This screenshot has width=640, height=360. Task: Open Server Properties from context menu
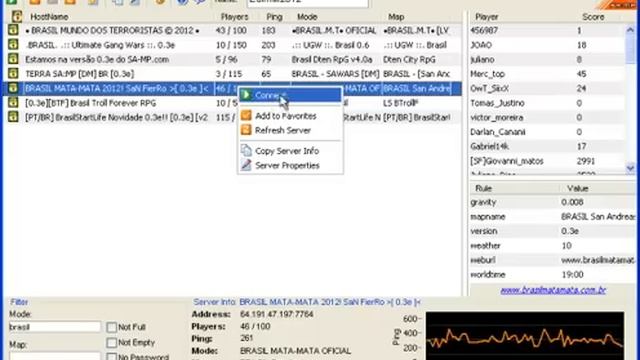point(290,165)
